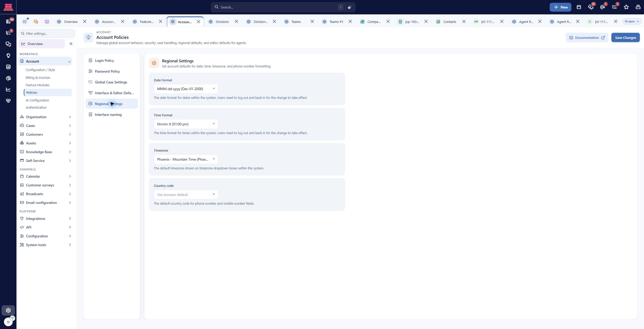Screen dimensions: 644x329
Task: Select Overview in settings sidebar
Action: (x=42, y=44)
